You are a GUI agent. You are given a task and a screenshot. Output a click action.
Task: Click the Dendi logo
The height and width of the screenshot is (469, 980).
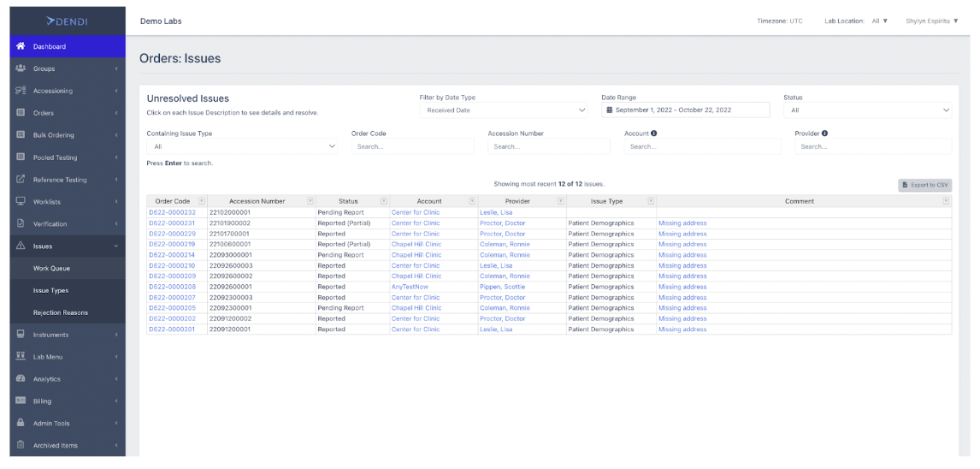tap(67, 22)
